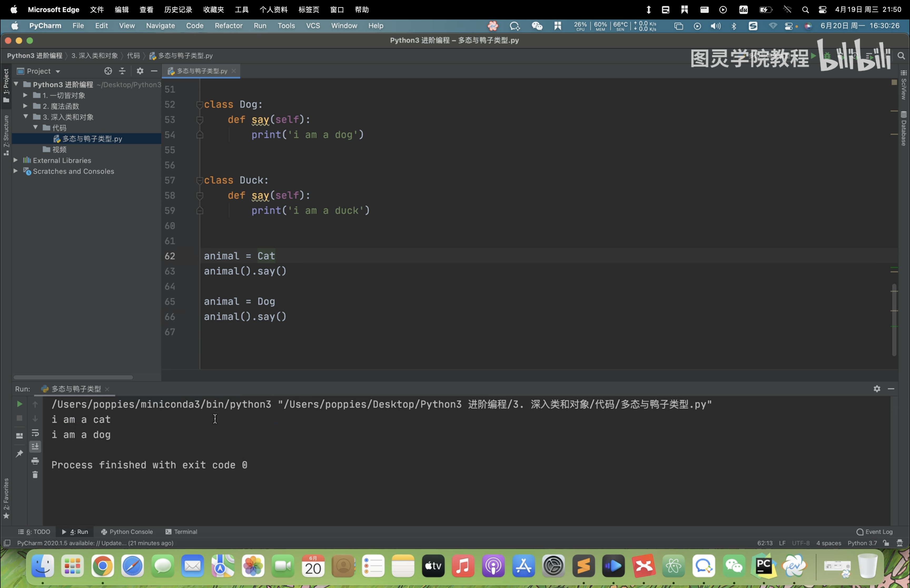Toggle soft-wrap in the Run console
This screenshot has width=910, height=588.
coord(35,433)
